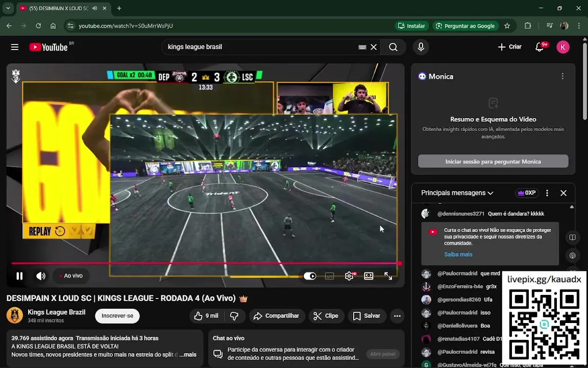This screenshot has width=588, height=368.
Task: Expand the Principais mensagens chat dropdown
Action: point(457,193)
